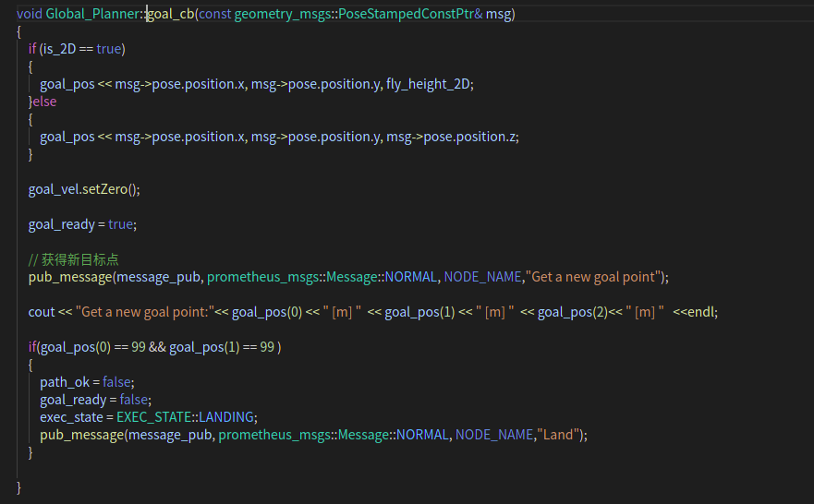Place cursor on the void keyword
This screenshot has height=504, width=814.
29,13
